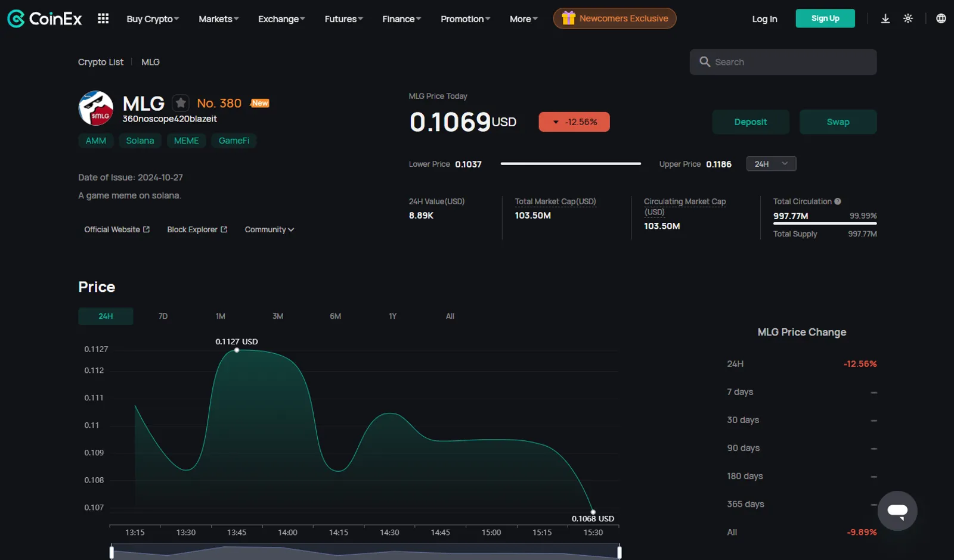Switch chart to All
This screenshot has width=954, height=560.
450,316
